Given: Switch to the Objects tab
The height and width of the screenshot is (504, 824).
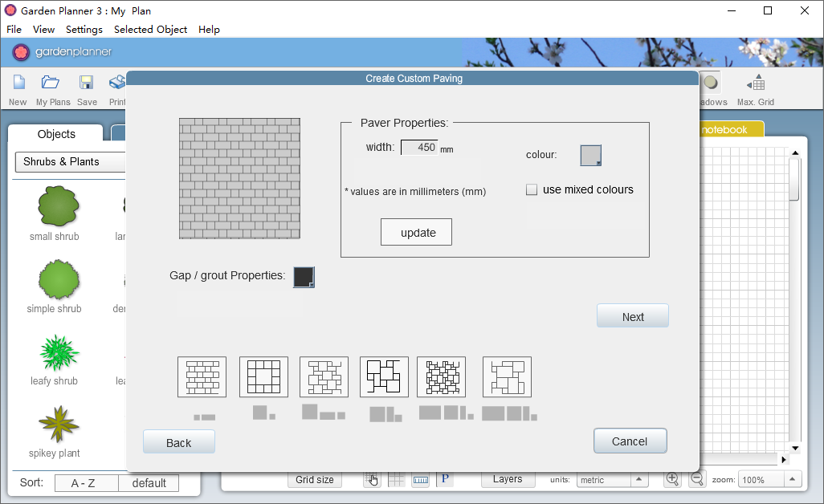Looking at the screenshot, I should point(56,134).
